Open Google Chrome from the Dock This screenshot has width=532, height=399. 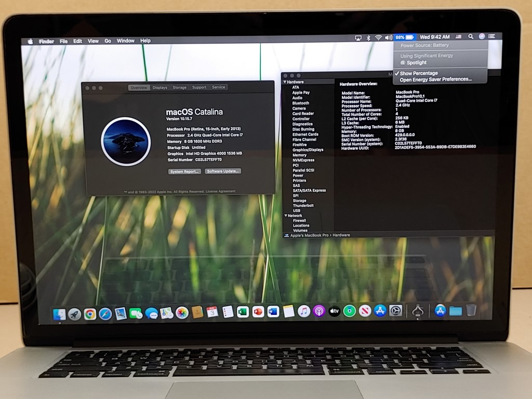point(90,314)
